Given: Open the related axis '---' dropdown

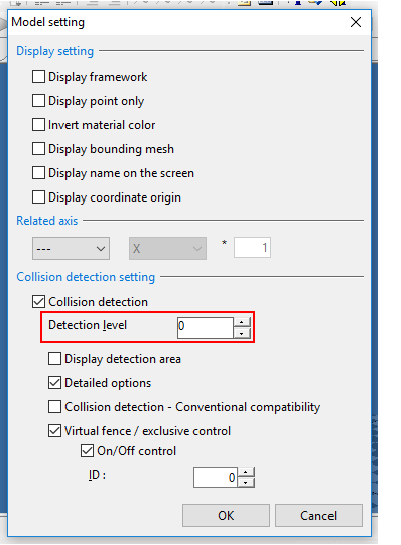Looking at the screenshot, I should 71,249.
